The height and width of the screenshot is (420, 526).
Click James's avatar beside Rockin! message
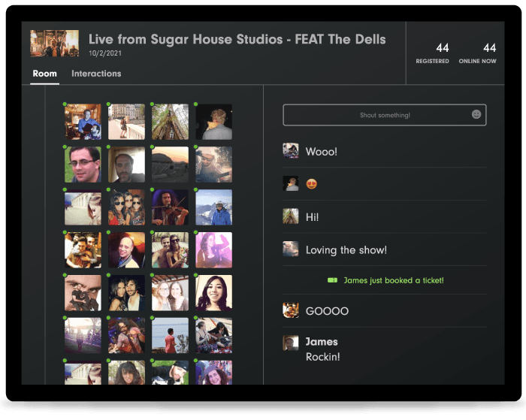pos(291,343)
